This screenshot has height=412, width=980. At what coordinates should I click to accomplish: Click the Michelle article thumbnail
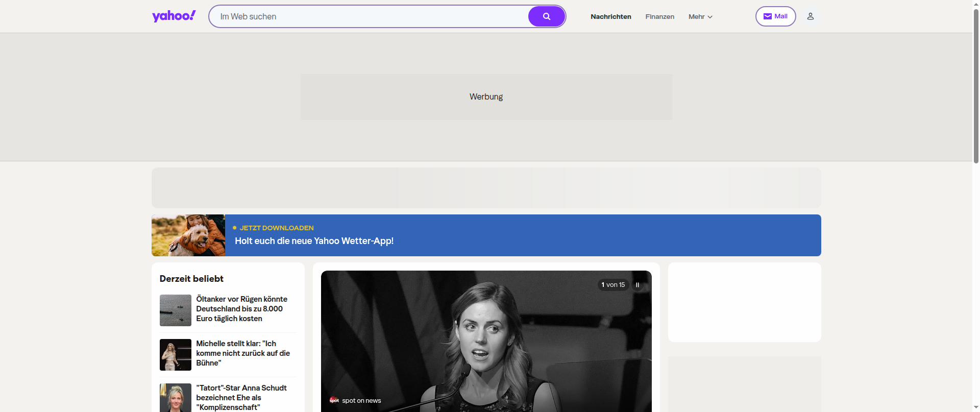coord(175,355)
